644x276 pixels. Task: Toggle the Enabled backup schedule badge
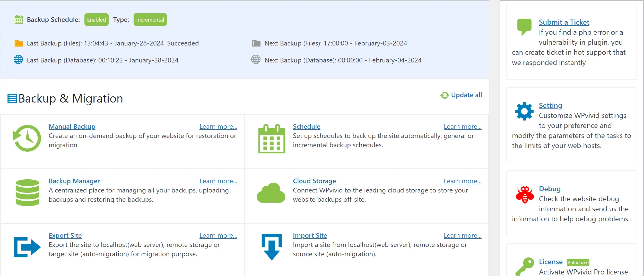[96, 19]
